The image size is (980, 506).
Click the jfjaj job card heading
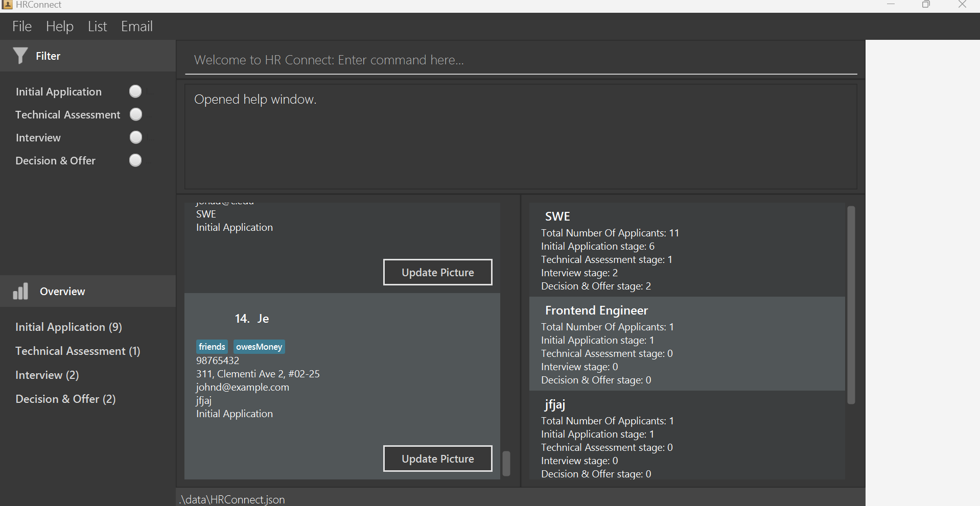(555, 404)
